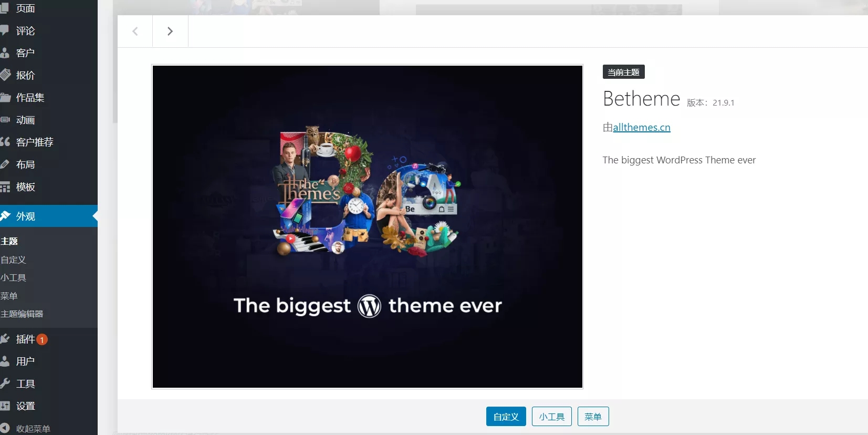The image size is (868, 435).
Task: Open the 主题编辑器 submenu entry
Action: tap(22, 314)
